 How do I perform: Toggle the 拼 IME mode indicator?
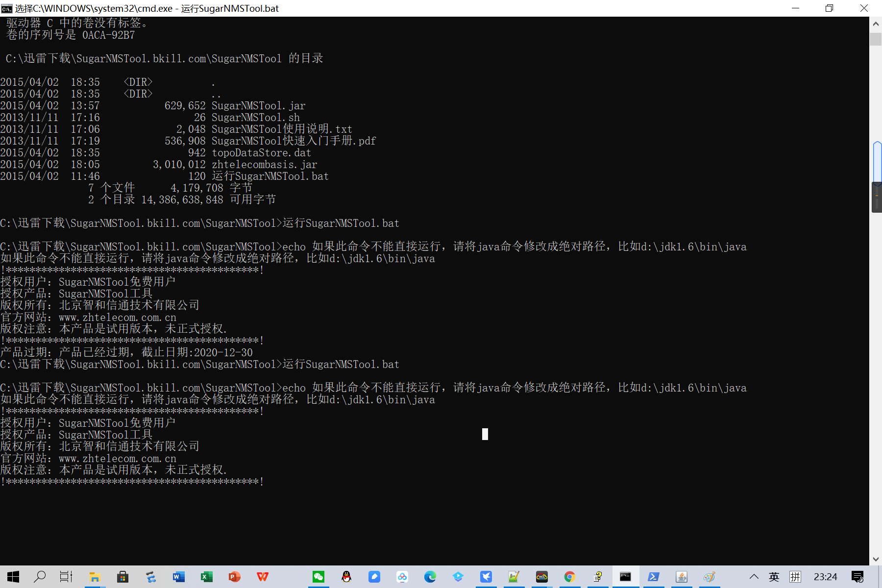(x=795, y=577)
